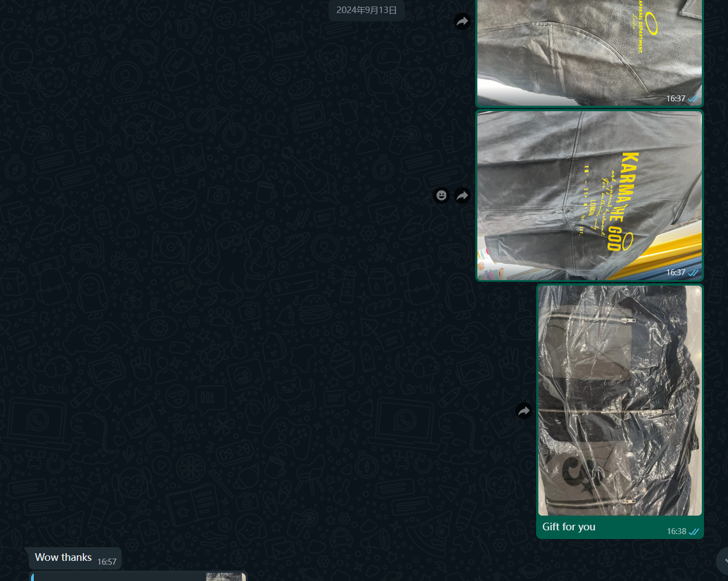Click 16:37 timestamp on KARMA THE GOD photo
The width and height of the screenshot is (728, 581).
pyautogui.click(x=676, y=273)
